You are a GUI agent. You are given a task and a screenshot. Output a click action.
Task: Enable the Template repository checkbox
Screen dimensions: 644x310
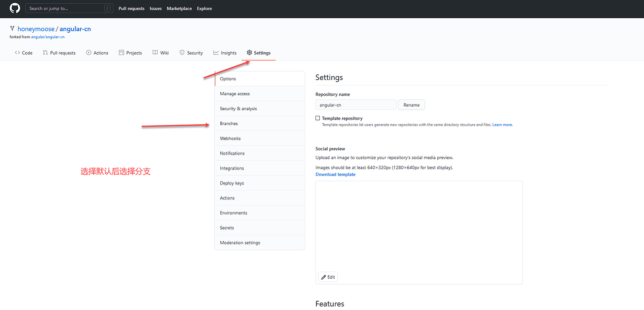pyautogui.click(x=318, y=119)
